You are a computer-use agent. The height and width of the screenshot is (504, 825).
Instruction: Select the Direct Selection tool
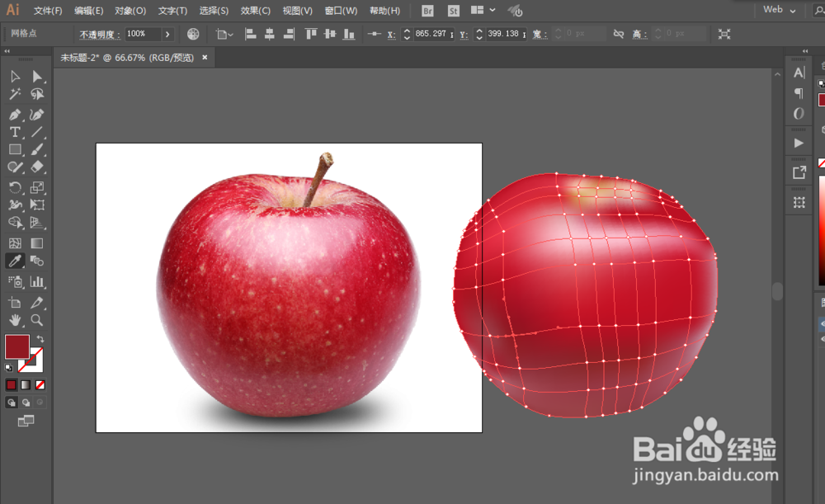pos(37,77)
